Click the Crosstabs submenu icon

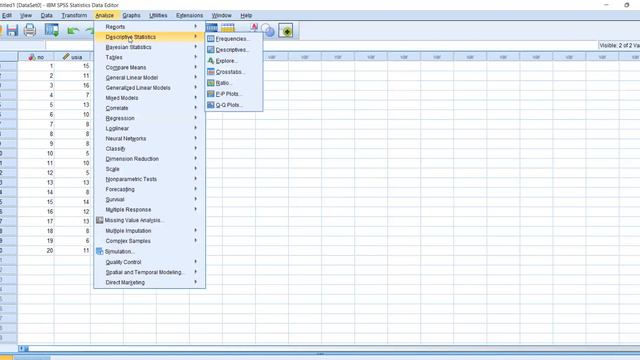click(x=211, y=72)
